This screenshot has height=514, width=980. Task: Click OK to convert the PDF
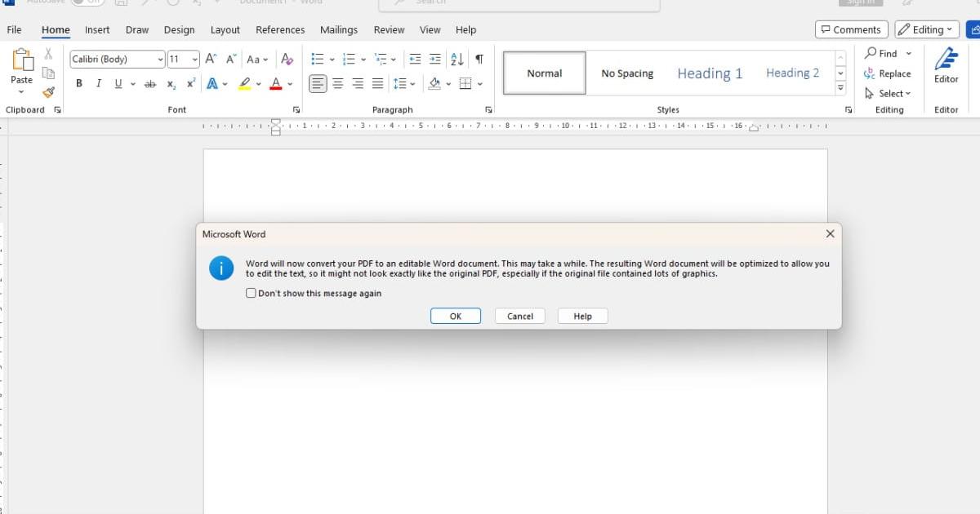(455, 316)
